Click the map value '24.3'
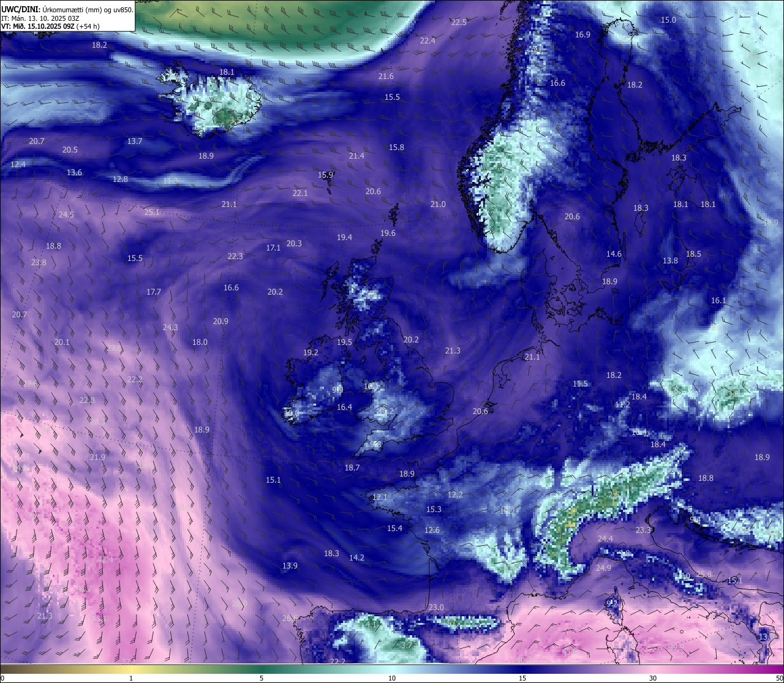This screenshot has height=683, width=784. (x=170, y=327)
